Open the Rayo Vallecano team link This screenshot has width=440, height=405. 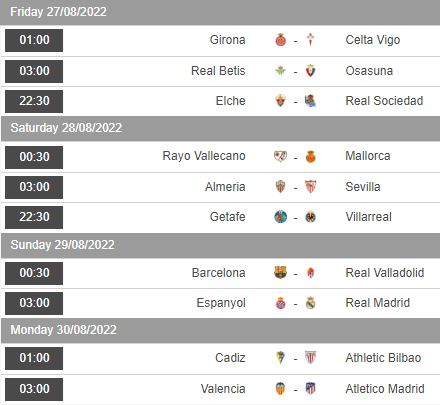204,156
